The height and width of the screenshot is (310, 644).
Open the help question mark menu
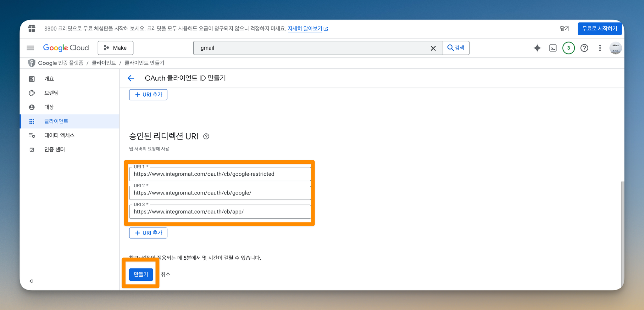pos(584,48)
